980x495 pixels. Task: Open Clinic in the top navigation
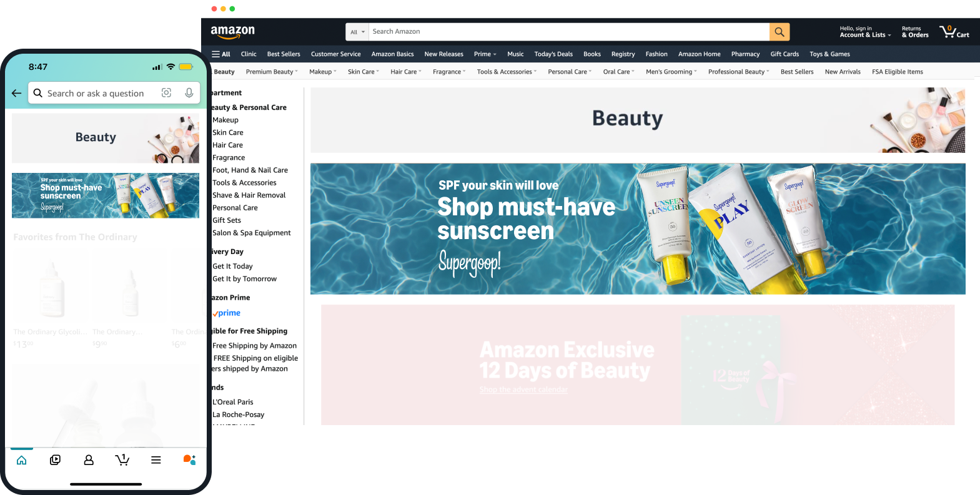(x=249, y=54)
